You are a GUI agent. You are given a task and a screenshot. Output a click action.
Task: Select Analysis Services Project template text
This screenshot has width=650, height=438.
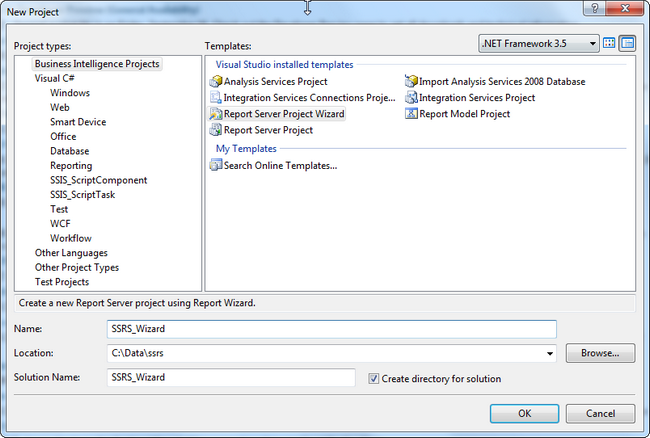pyautogui.click(x=276, y=82)
